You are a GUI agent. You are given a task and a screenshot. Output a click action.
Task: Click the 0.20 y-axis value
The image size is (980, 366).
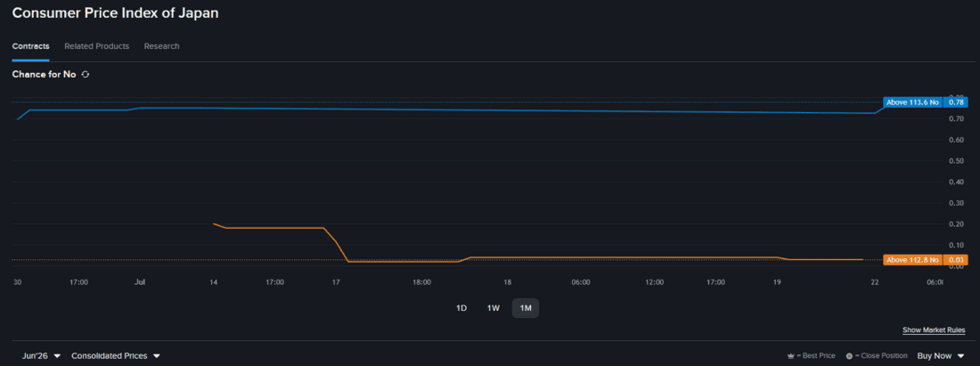(x=957, y=224)
